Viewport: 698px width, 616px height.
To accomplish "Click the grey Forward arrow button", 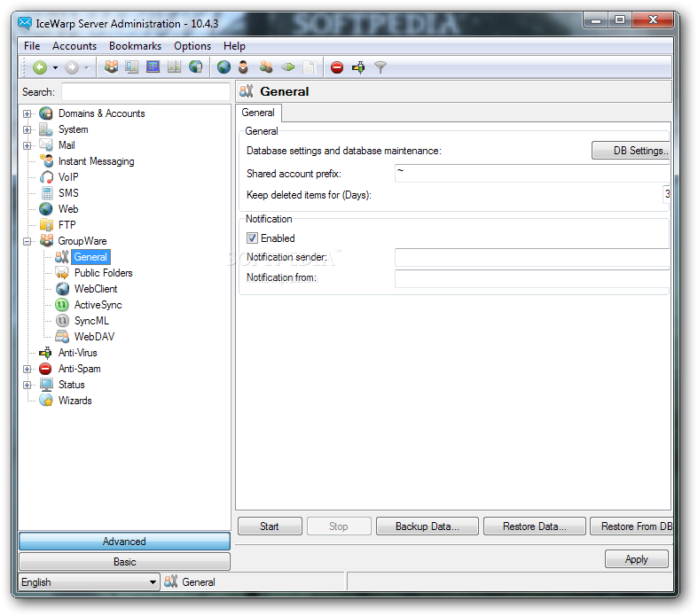I will (72, 67).
